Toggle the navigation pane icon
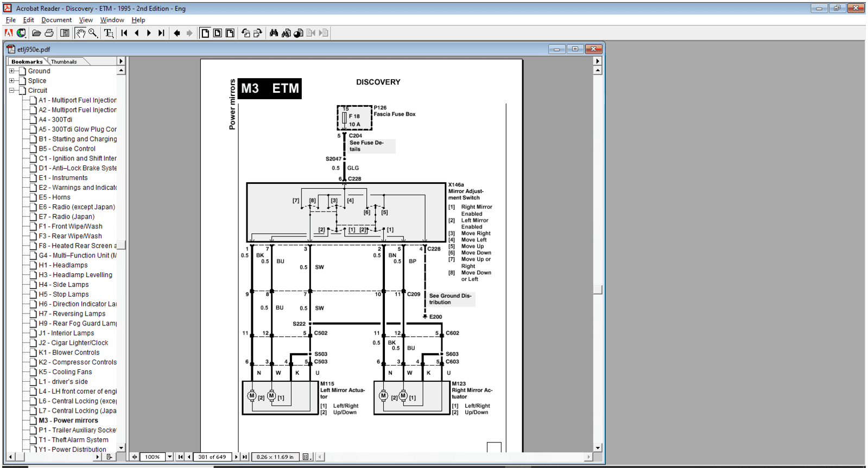 (65, 33)
